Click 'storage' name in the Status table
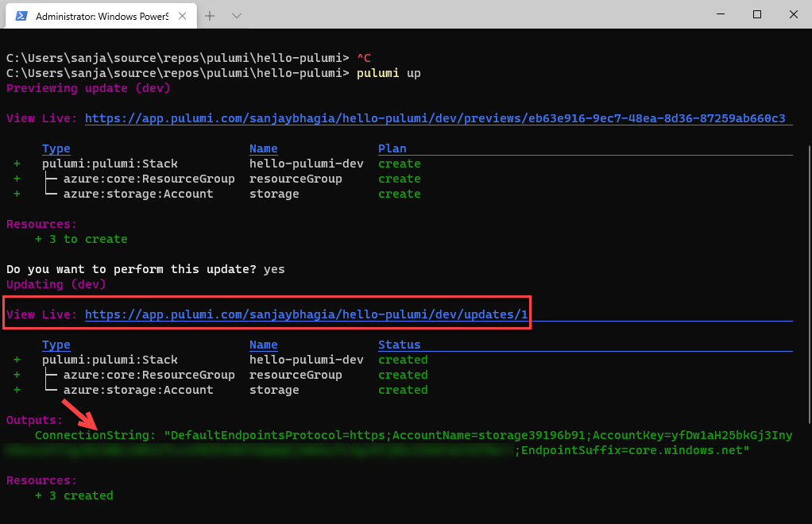This screenshot has height=524, width=812. point(274,390)
